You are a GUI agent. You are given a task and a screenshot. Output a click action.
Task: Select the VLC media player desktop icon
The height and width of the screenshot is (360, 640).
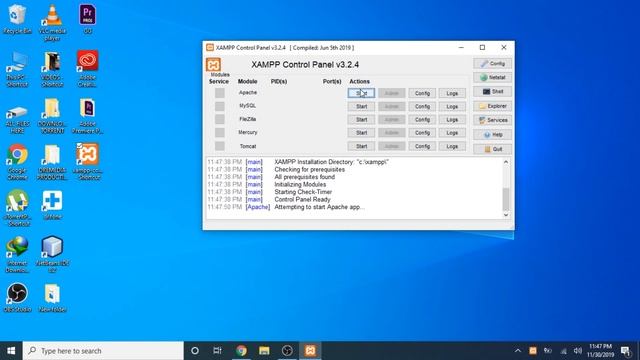tap(52, 22)
